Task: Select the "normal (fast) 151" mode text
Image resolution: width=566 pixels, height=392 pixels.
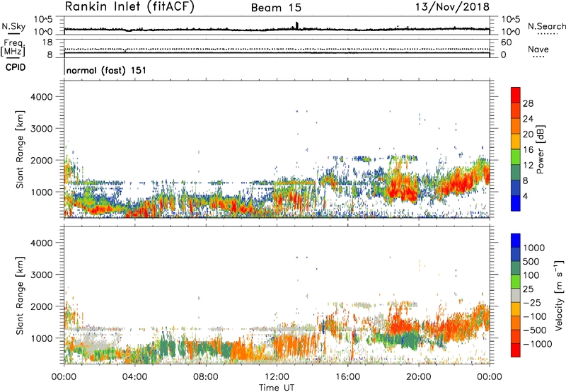Action: point(106,70)
